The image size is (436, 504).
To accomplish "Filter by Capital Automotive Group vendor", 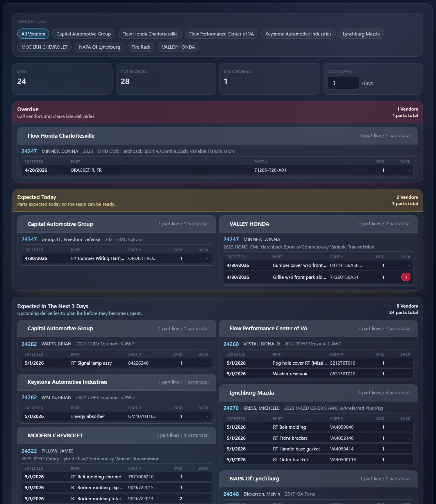I will pos(83,34).
